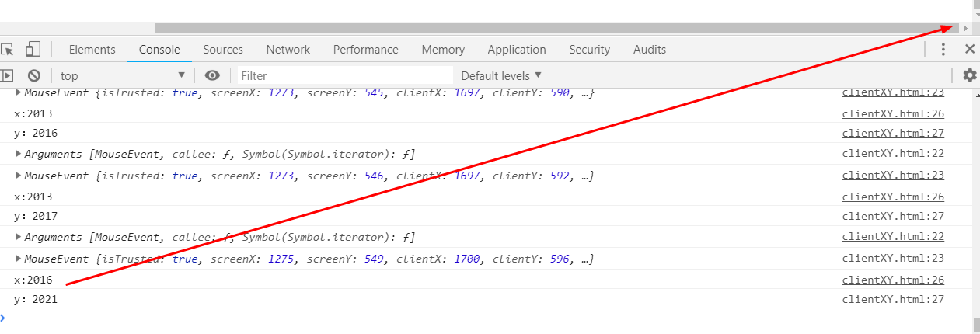The image size is (980, 334).
Task: Open clientXY.html:27 link beside y: 2016
Action: [x=893, y=133]
